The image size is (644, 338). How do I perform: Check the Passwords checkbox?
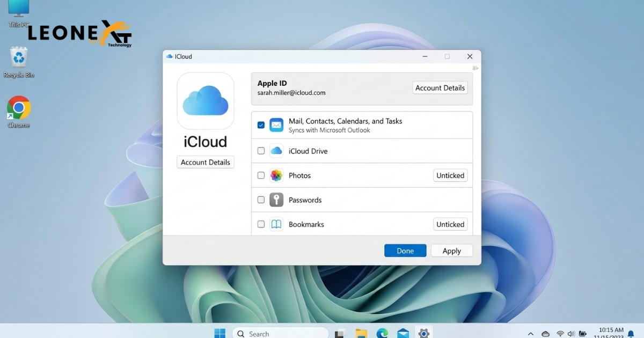[261, 200]
